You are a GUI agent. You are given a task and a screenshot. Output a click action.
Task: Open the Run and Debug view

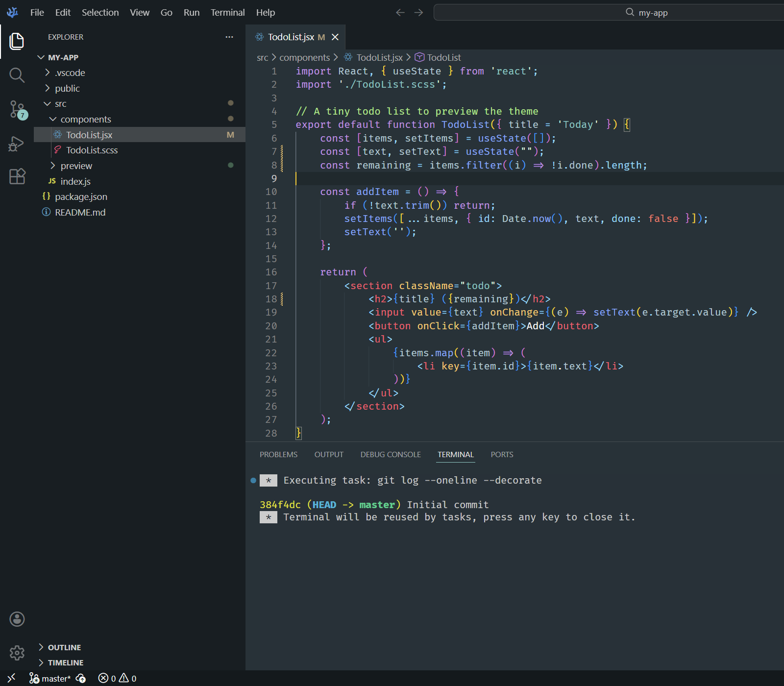tap(17, 144)
